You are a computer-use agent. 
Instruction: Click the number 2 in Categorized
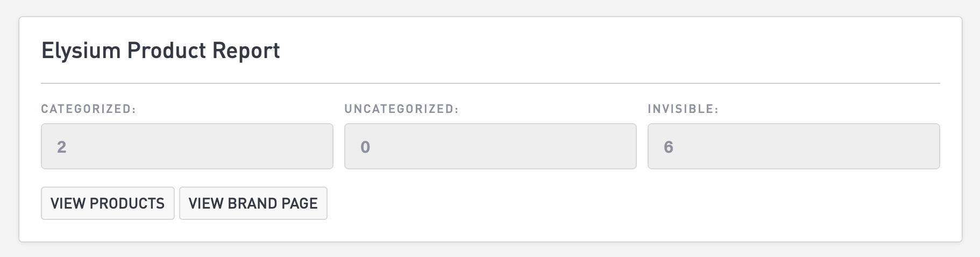pyautogui.click(x=62, y=147)
